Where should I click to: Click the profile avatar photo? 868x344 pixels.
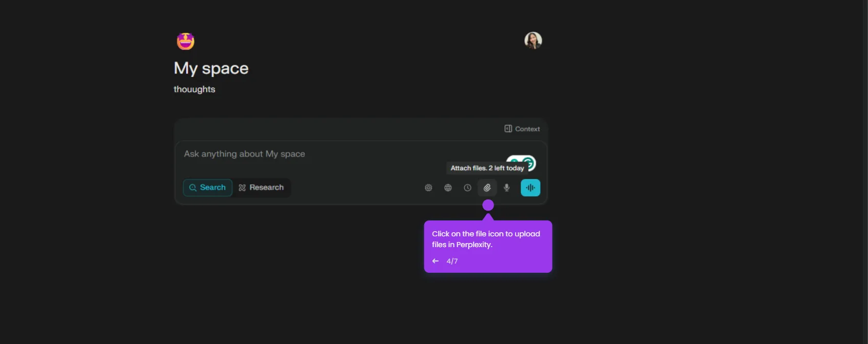pos(533,41)
